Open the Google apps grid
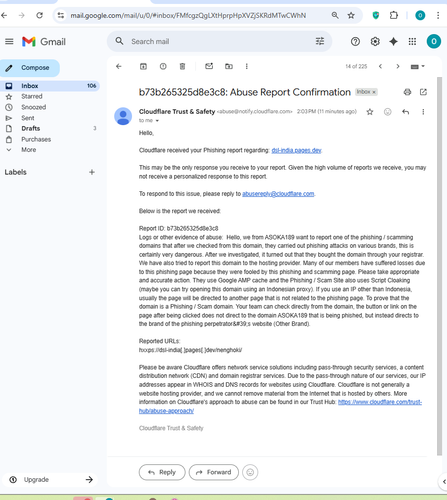Image resolution: width=447 pixels, height=500 pixels. click(412, 41)
